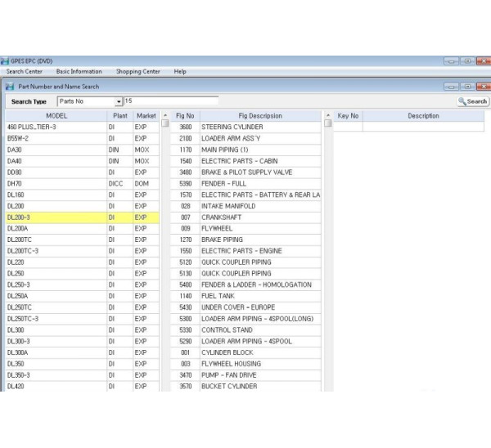This screenshot has width=491, height=448.
Task: Select the DA30 model row
Action: 54,150
